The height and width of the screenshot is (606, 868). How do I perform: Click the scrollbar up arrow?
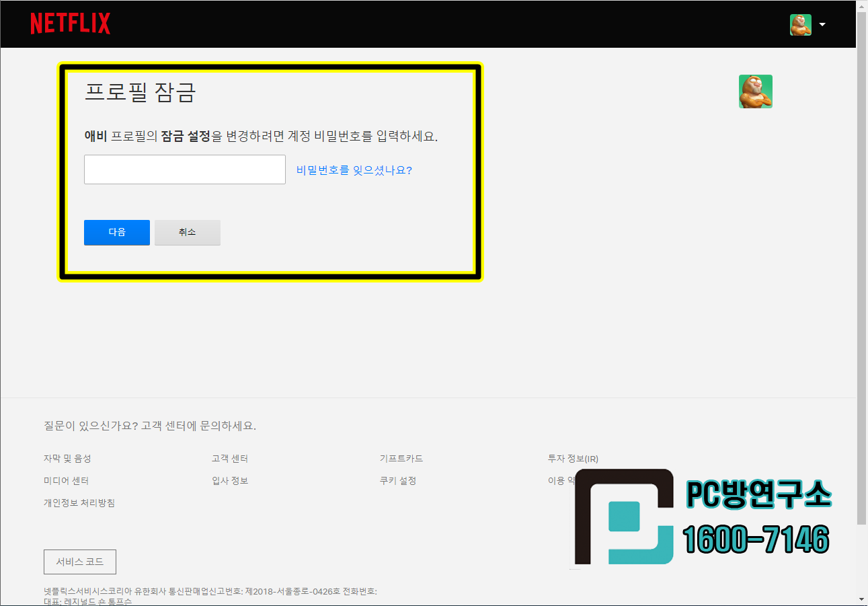[862, 5]
